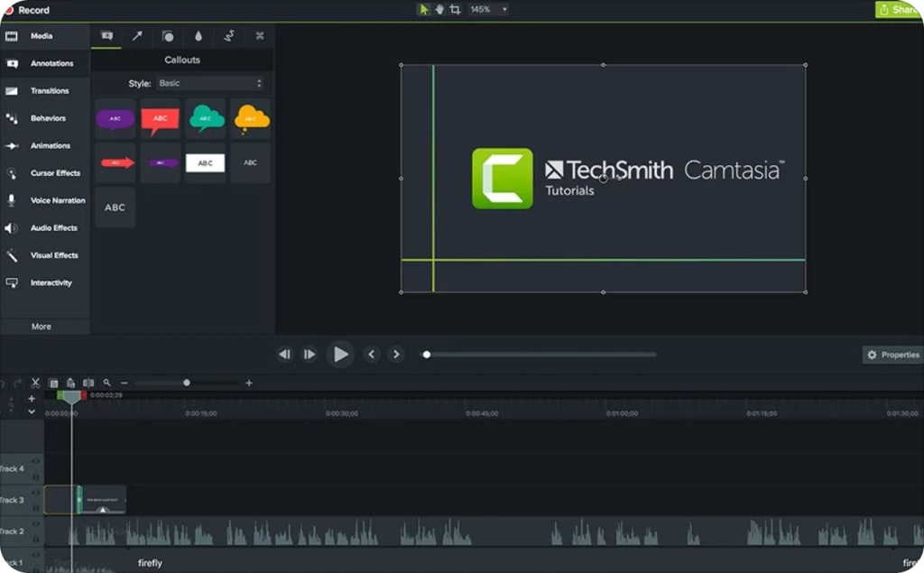The image size is (924, 573).
Task: Cut the selection with the scissors tool
Action: click(37, 381)
